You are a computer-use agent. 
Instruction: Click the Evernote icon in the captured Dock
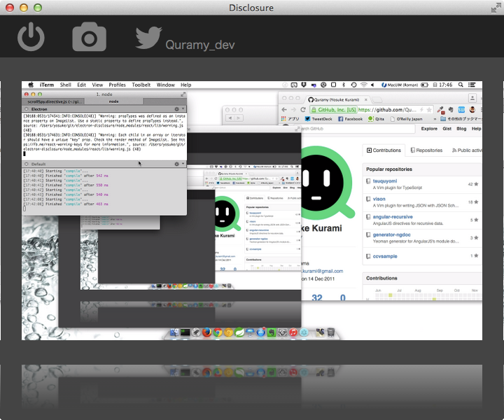[x=272, y=332]
